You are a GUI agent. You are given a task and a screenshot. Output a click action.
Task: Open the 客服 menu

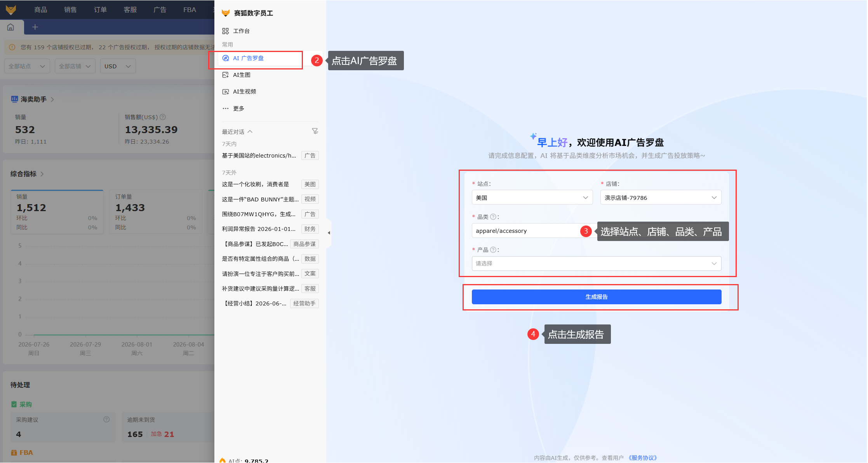(130, 10)
